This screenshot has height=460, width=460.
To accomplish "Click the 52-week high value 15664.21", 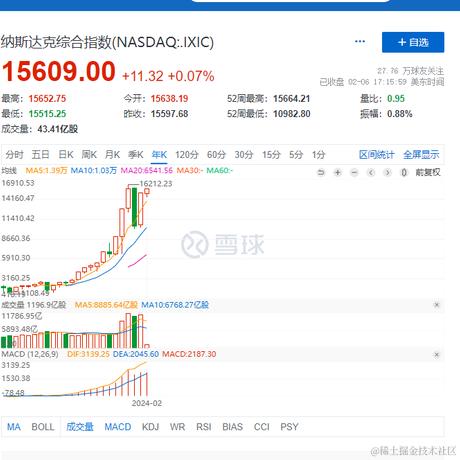I will click(292, 99).
